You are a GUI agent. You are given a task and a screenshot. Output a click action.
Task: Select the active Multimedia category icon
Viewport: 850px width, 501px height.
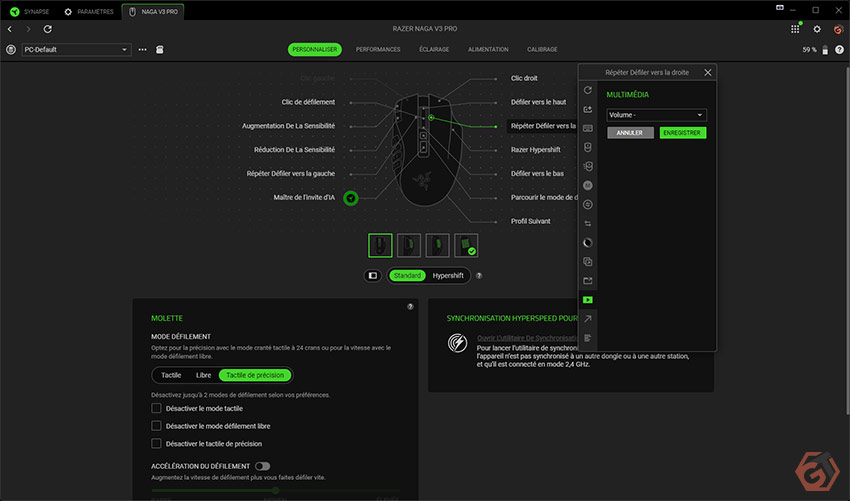[x=588, y=300]
